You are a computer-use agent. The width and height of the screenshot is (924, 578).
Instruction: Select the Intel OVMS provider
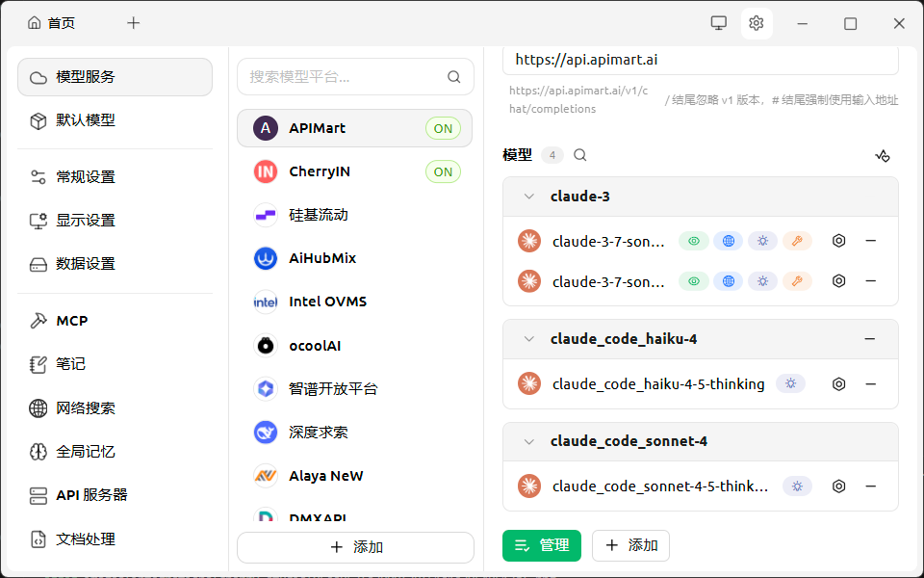[355, 302]
